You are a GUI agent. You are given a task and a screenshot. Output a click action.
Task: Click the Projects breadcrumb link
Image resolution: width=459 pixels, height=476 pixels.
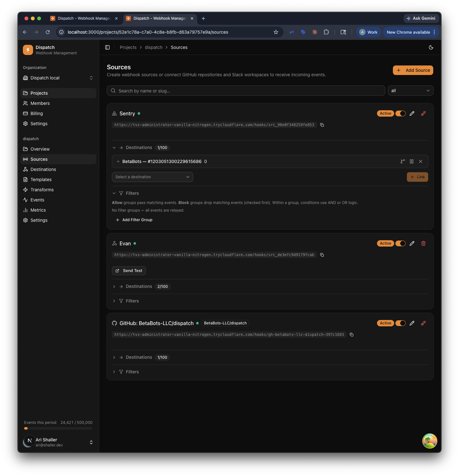(128, 47)
